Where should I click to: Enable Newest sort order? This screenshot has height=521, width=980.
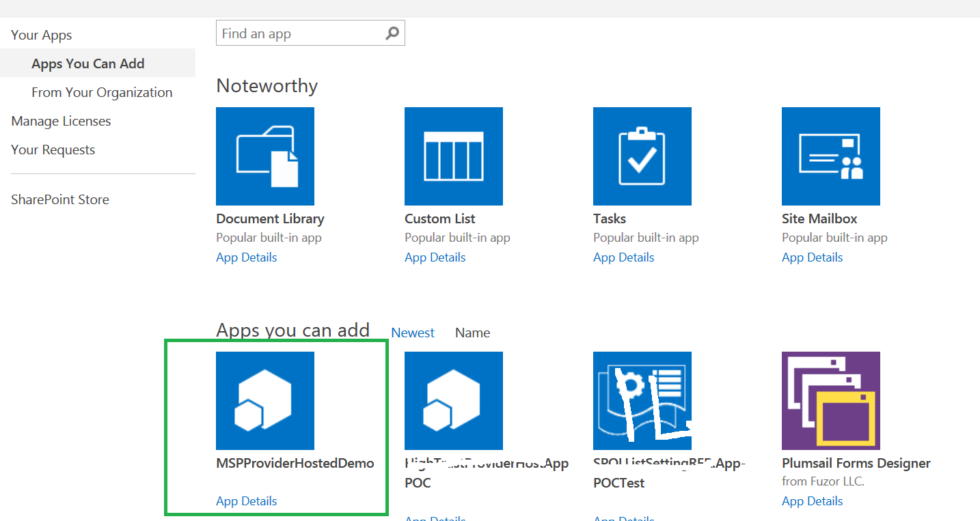413,333
